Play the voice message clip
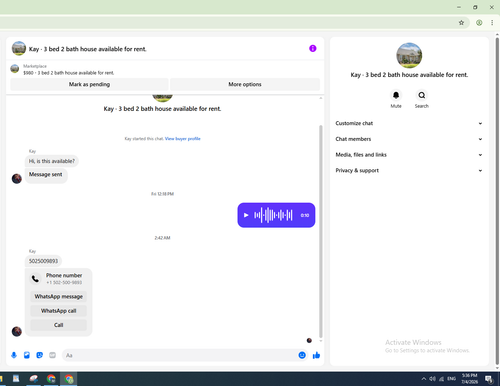This screenshot has width=500, height=386. coord(246,215)
